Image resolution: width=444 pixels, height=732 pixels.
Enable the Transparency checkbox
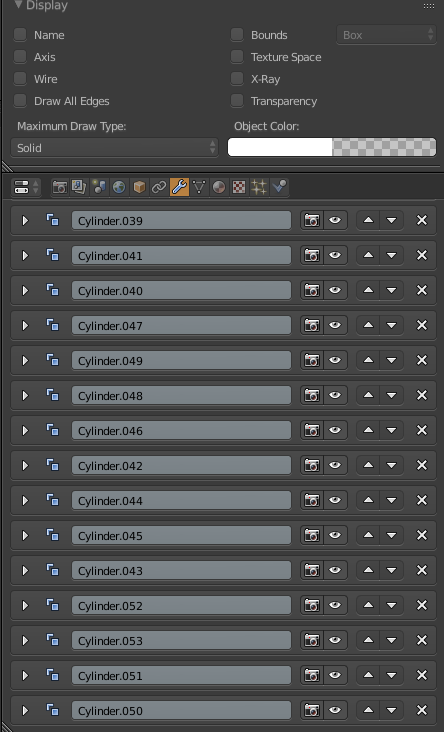(237, 100)
